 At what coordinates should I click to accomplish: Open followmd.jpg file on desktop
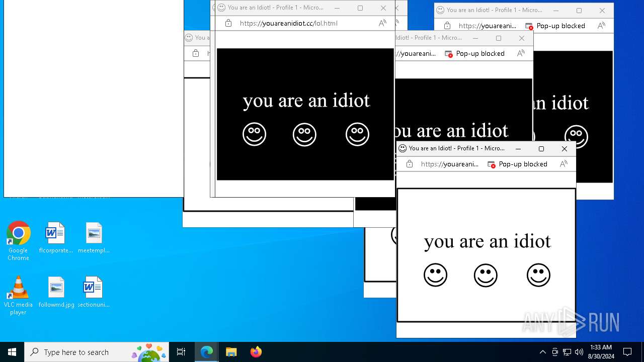(56, 292)
